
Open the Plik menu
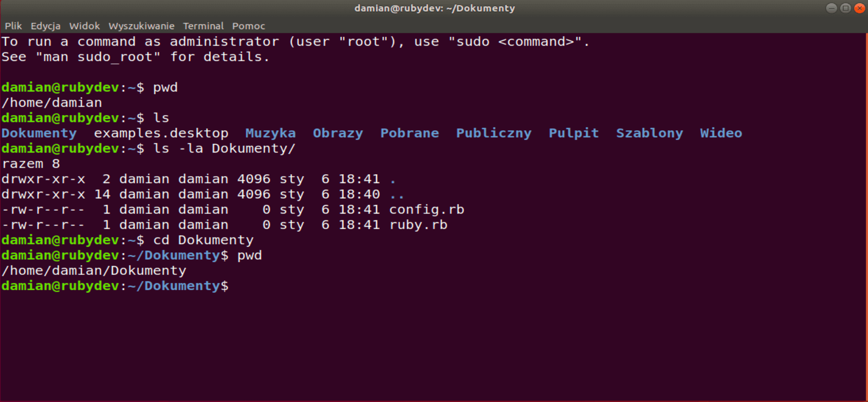(13, 26)
